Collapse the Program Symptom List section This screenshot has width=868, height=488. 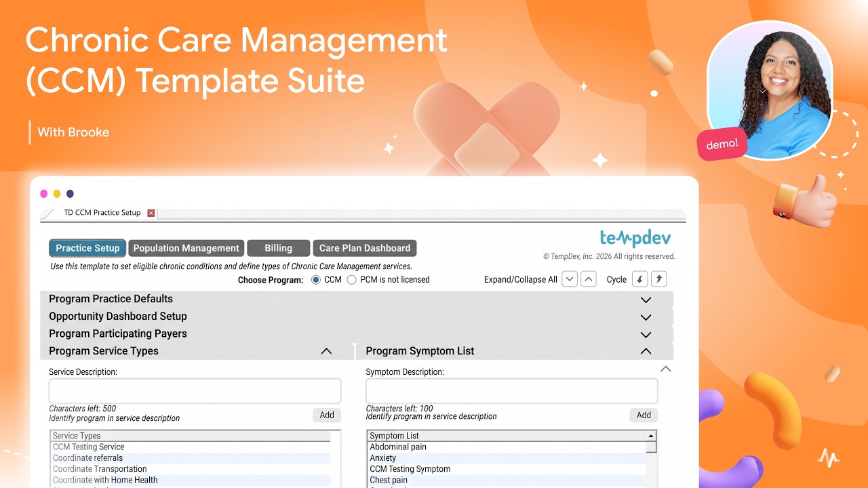point(646,351)
